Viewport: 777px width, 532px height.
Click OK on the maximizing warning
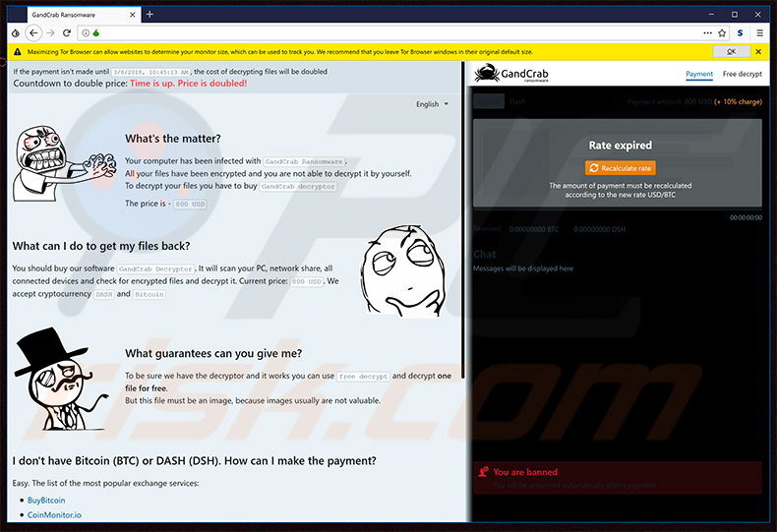pyautogui.click(x=731, y=51)
